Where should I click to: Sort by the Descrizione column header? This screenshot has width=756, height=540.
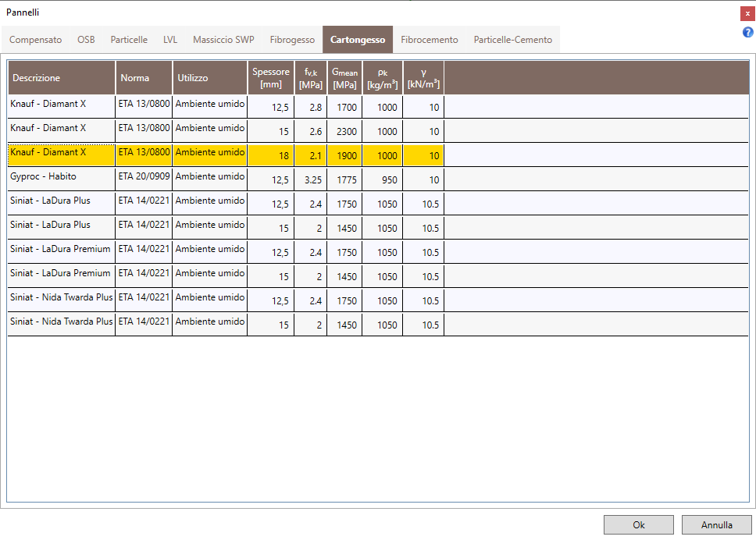click(x=62, y=77)
